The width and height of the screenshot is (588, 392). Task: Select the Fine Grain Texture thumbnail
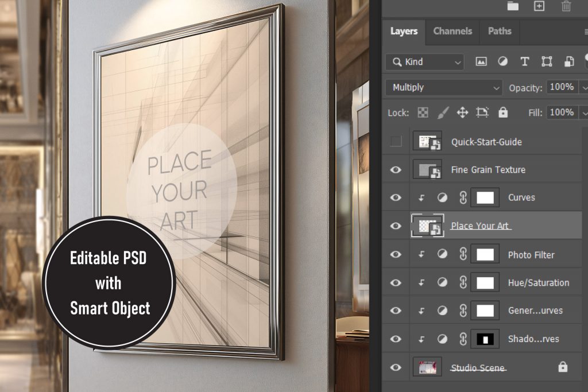point(427,170)
